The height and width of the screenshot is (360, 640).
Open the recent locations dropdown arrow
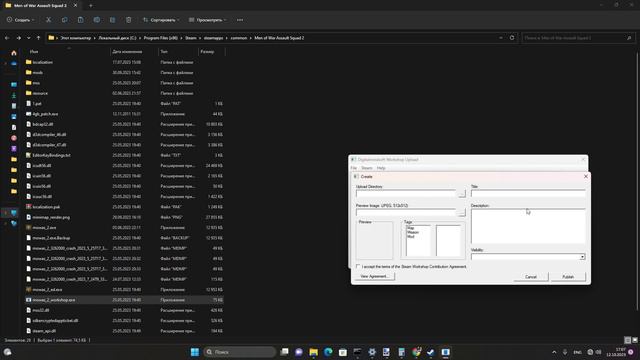pos(28,38)
